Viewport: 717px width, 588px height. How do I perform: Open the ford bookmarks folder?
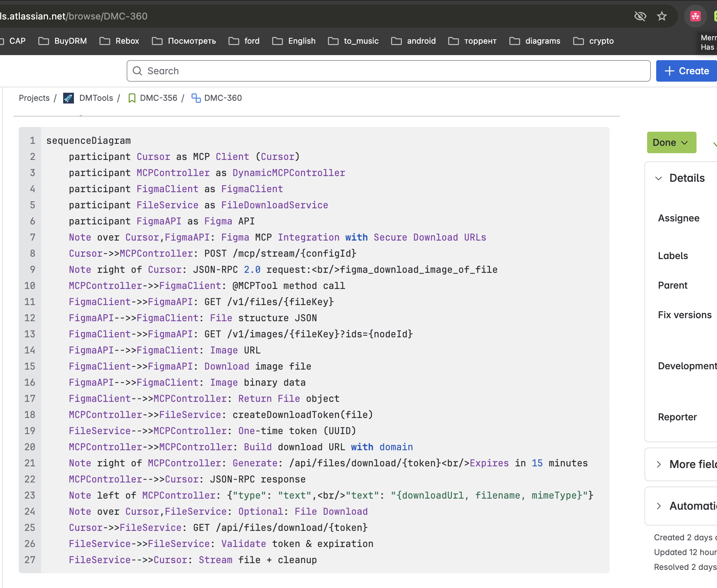(244, 41)
